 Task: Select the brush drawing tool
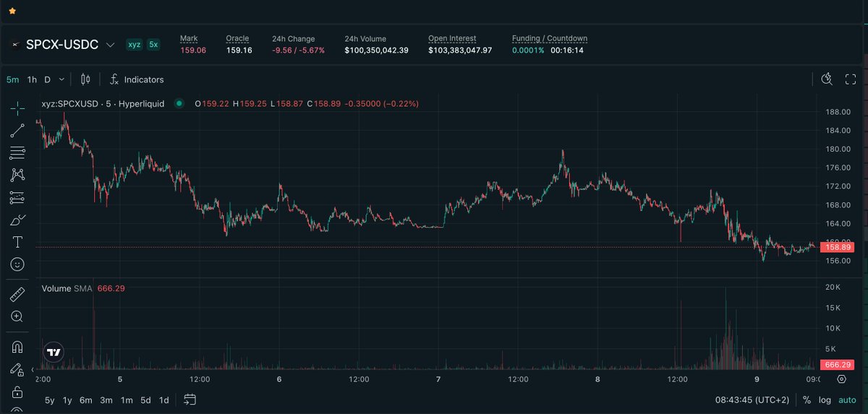[17, 220]
